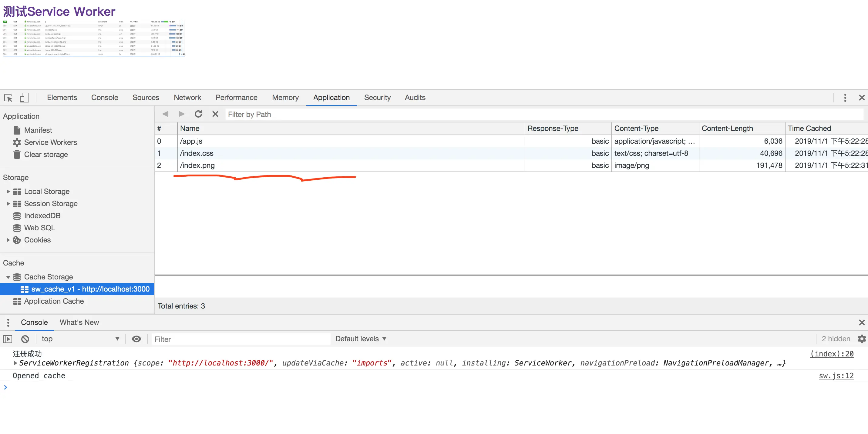The image size is (868, 434).
Task: Sort by the # column header
Action: [166, 128]
